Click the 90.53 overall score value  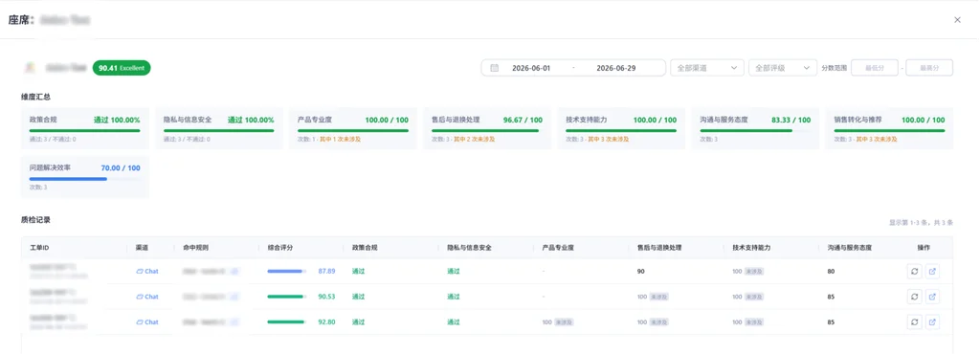(x=326, y=297)
